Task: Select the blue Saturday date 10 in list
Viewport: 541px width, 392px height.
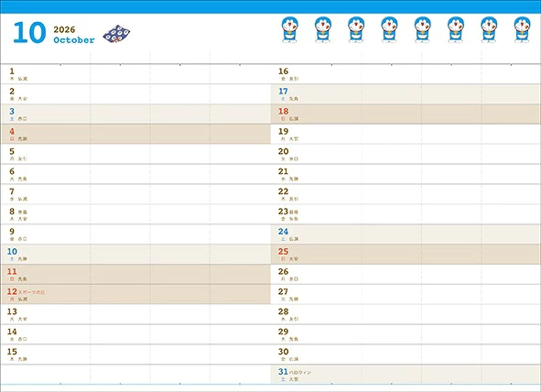Action: click(12, 252)
